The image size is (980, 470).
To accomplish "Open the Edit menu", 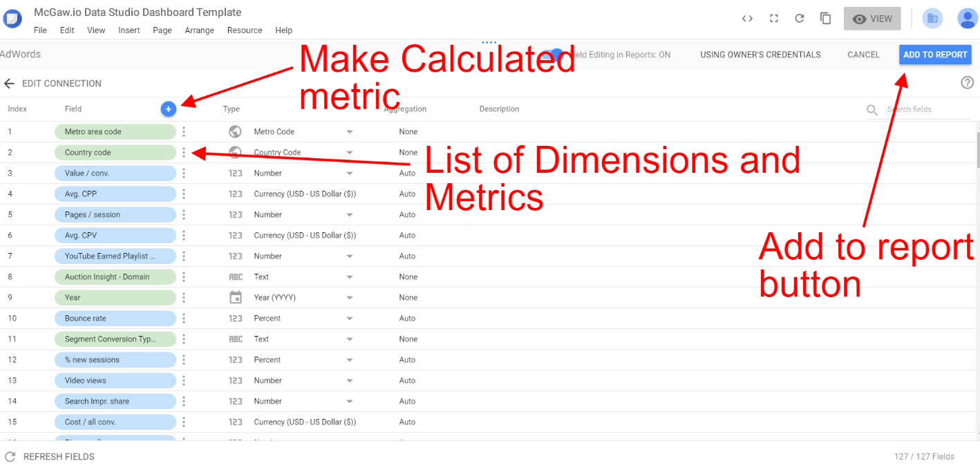I will point(67,30).
